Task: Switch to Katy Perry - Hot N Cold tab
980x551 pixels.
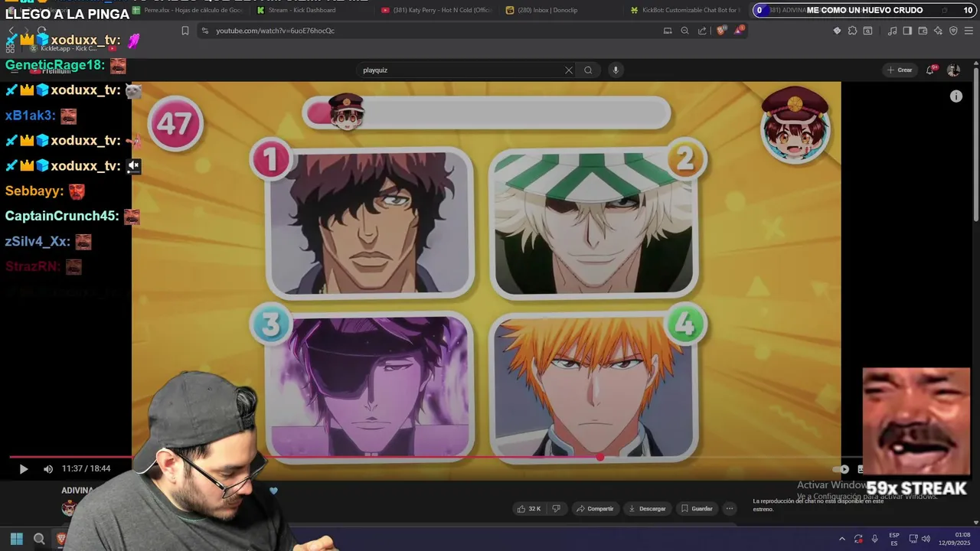Action: [x=436, y=10]
